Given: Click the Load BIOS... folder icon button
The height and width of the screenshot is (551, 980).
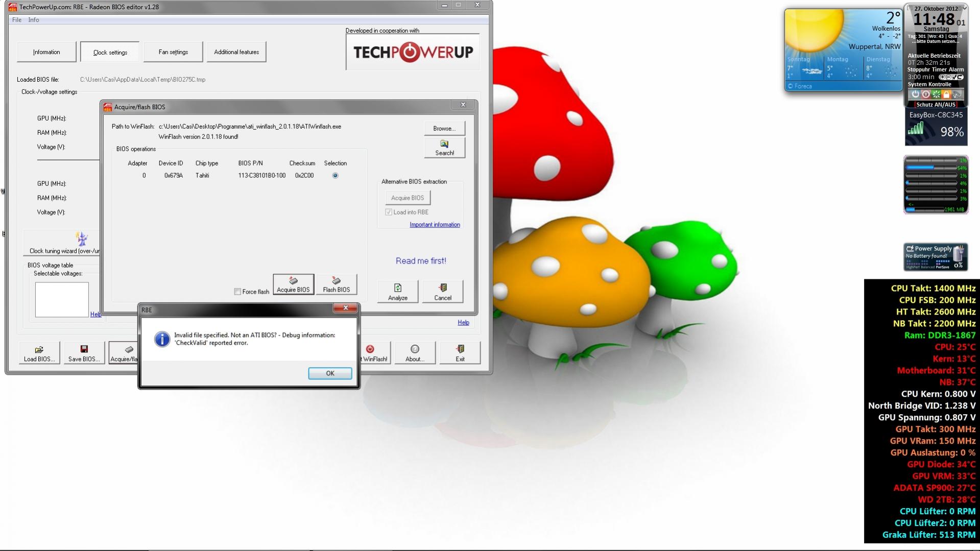Looking at the screenshot, I should (39, 353).
